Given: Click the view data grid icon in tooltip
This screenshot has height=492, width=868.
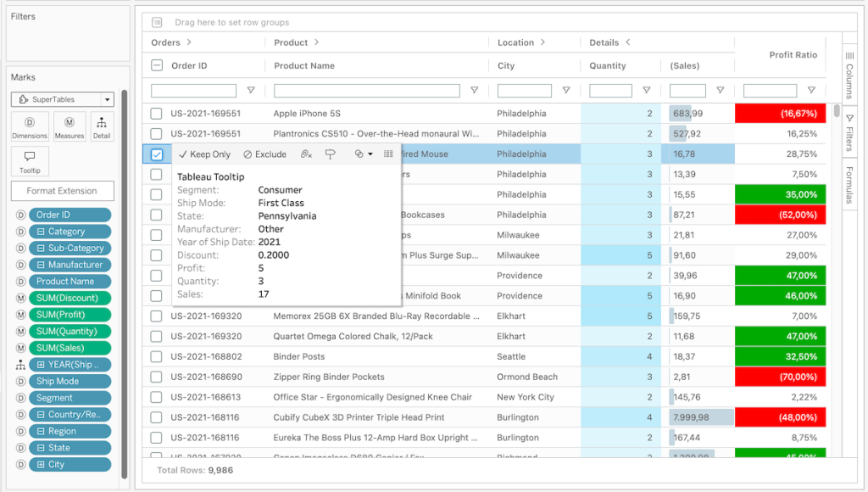Looking at the screenshot, I should [388, 154].
